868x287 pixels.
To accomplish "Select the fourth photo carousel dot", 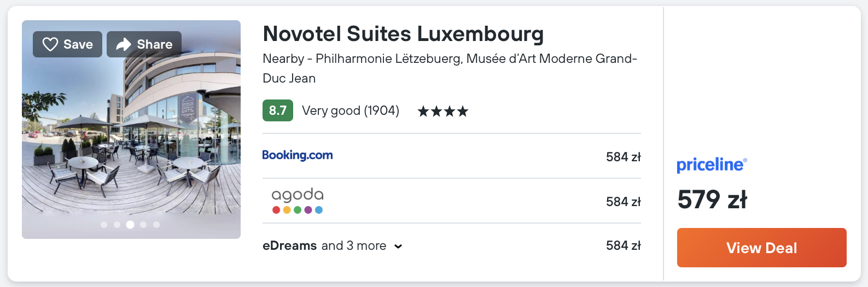I will coord(143,225).
